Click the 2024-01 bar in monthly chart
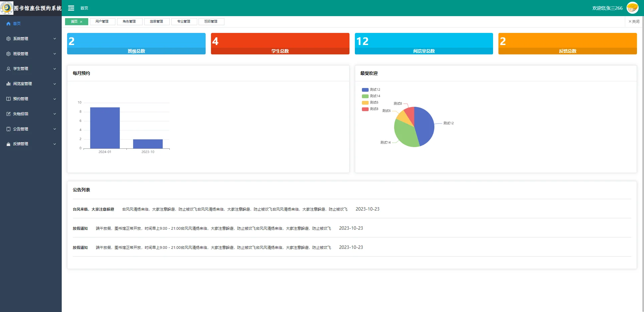This screenshot has width=644, height=312. tap(105, 128)
